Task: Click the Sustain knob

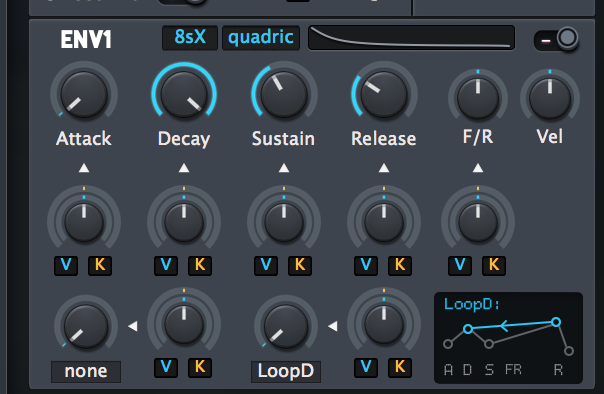Action: coord(284,94)
